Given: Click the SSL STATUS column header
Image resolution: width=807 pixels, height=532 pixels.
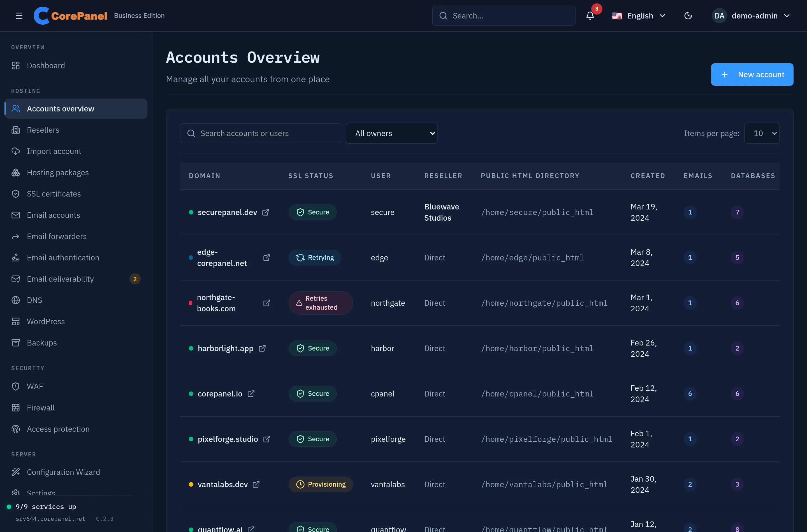Looking at the screenshot, I should click(311, 176).
